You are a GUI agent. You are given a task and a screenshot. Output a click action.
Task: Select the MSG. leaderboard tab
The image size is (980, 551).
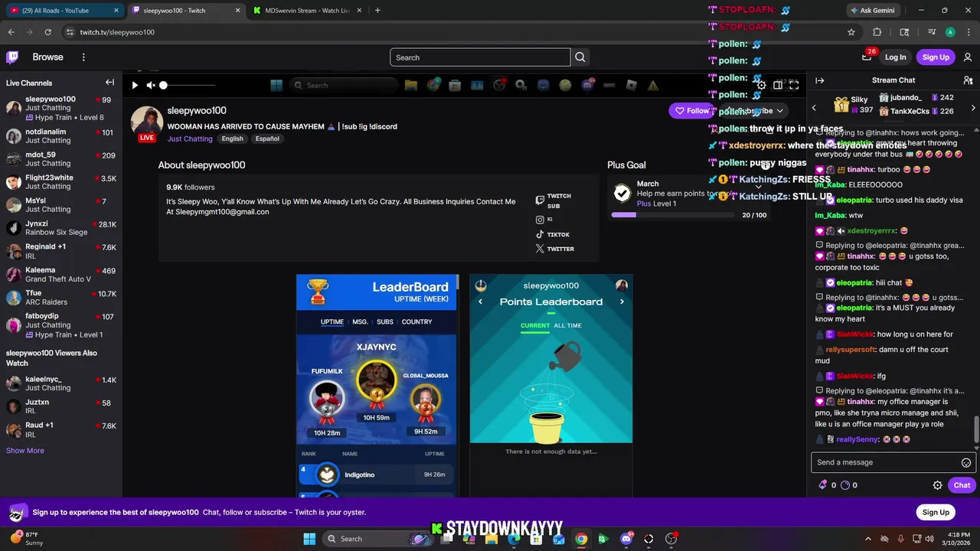pyautogui.click(x=360, y=322)
